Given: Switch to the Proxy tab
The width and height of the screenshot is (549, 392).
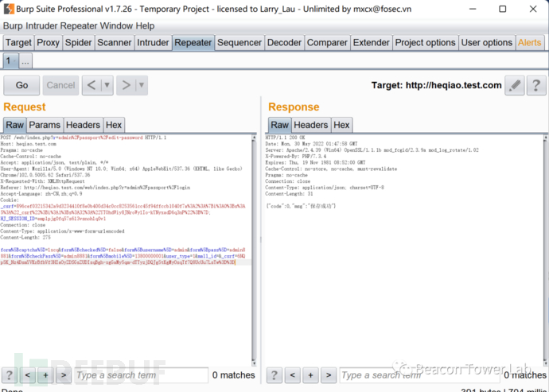Looking at the screenshot, I should [x=49, y=43].
